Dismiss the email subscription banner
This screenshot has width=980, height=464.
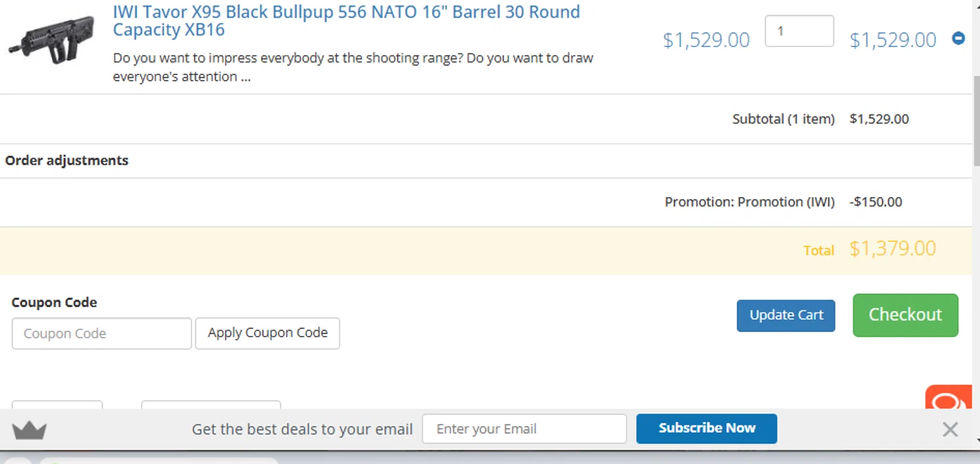pos(950,429)
